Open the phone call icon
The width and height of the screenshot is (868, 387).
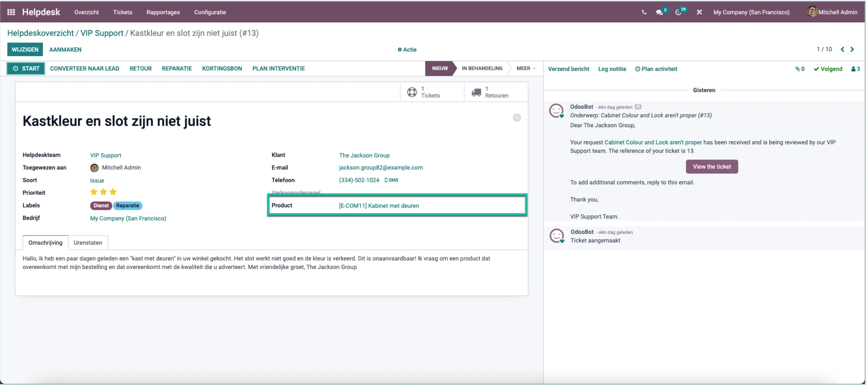pyautogui.click(x=643, y=12)
